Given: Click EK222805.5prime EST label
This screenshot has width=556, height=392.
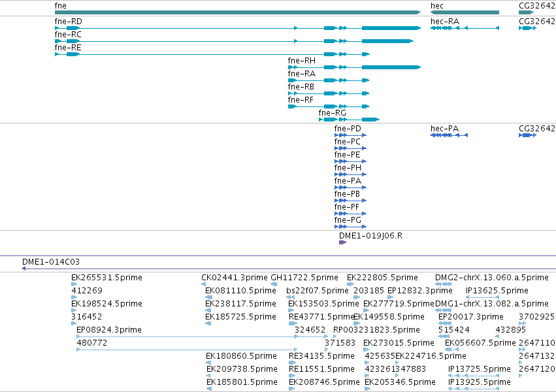Looking at the screenshot, I should click(x=383, y=278).
